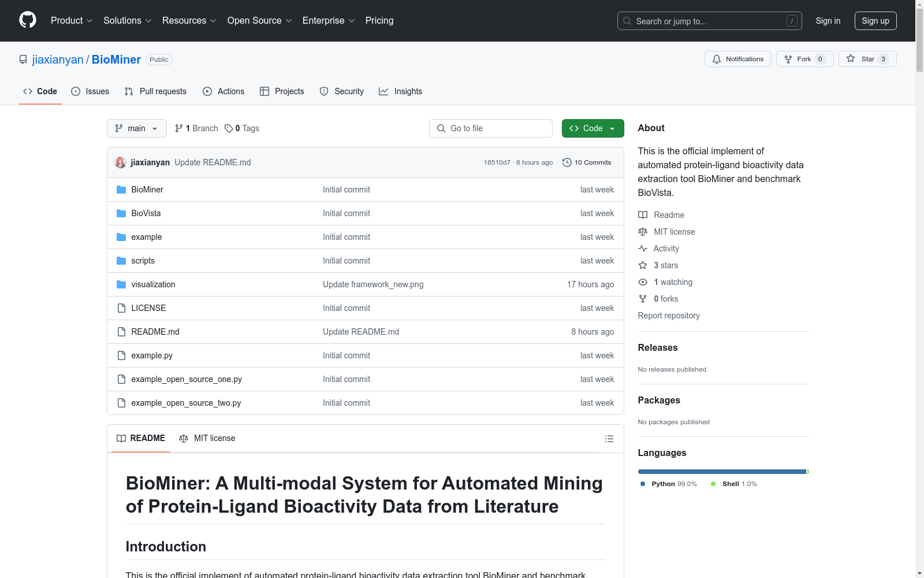The height and width of the screenshot is (578, 924).
Task: Open the green Code dropdown button
Action: (x=593, y=128)
